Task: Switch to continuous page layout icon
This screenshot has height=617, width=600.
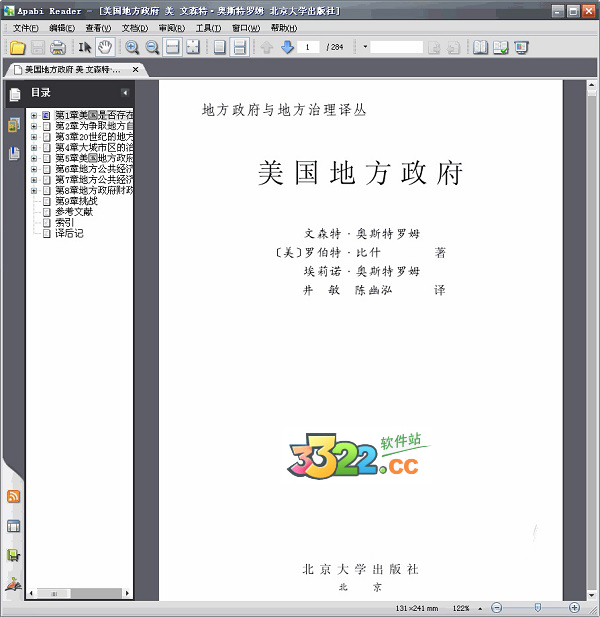Action: (x=240, y=47)
